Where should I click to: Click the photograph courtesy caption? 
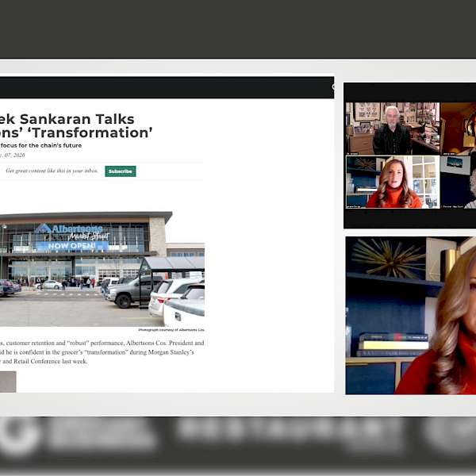pyautogui.click(x=171, y=330)
